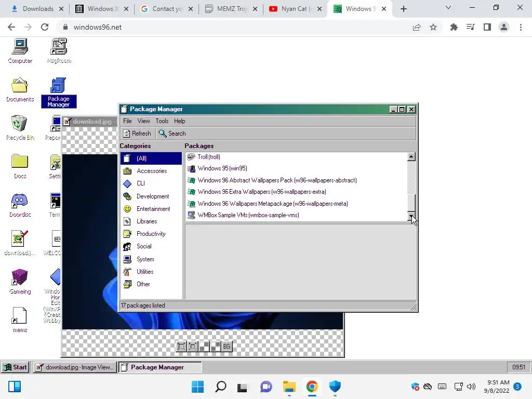Open the Recycle Bin icon
This screenshot has height=399, width=532.
[x=20, y=128]
